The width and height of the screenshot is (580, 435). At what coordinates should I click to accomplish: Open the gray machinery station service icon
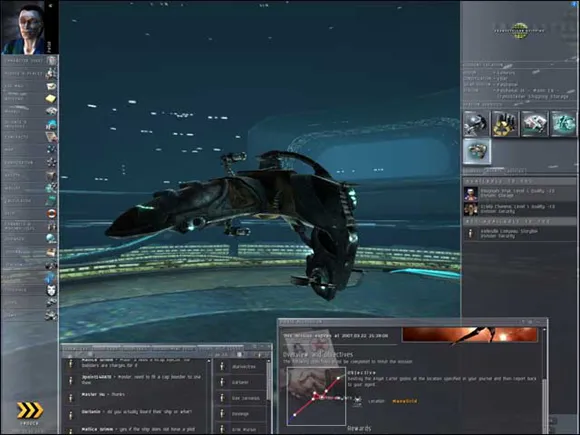476,124
